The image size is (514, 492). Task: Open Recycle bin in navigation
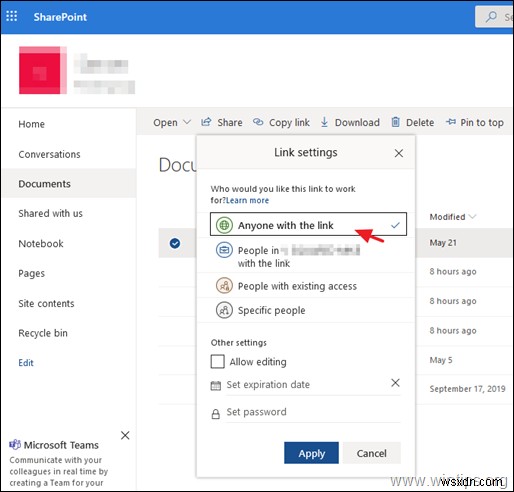coord(43,333)
